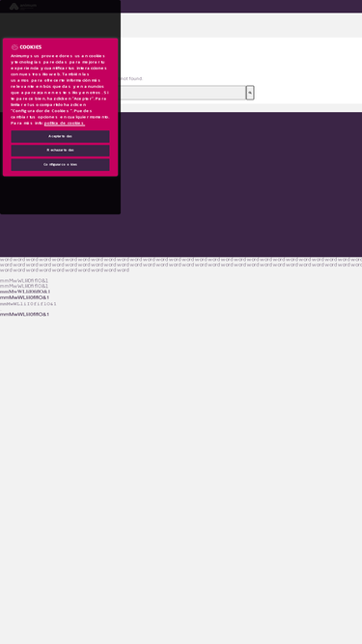Reject all cookies with Rechazar todas
Viewport: 362px width, 644px height.
click(x=60, y=151)
